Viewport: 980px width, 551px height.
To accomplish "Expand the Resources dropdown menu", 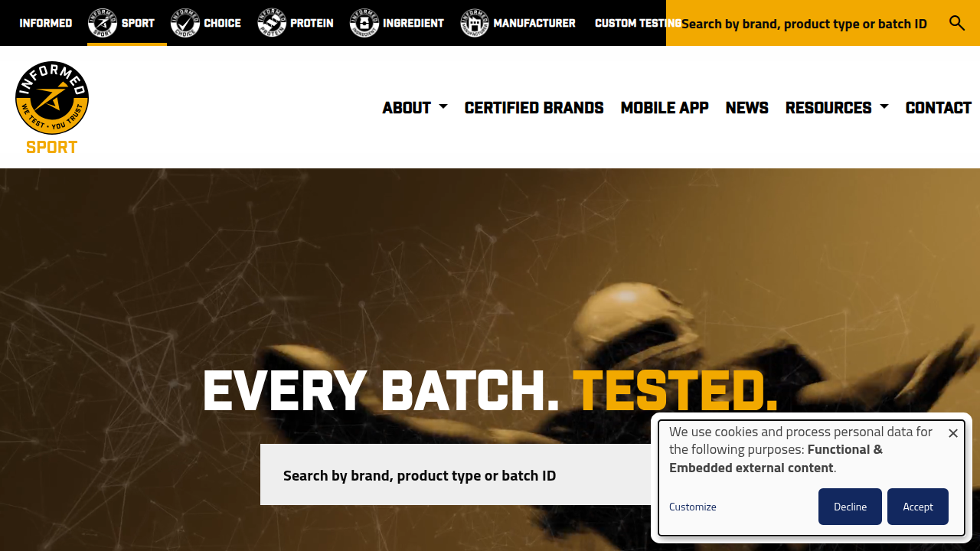I will coord(837,108).
